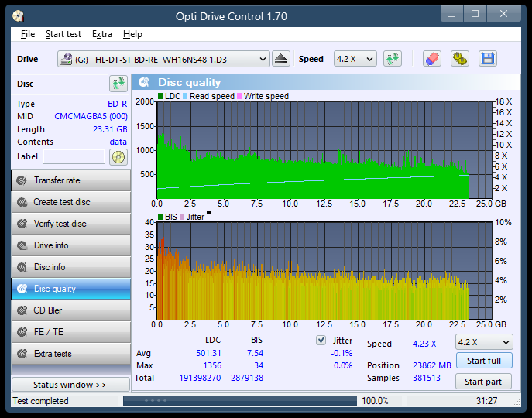Open the drive selection dropdown
This screenshot has width=532, height=418.
[163, 59]
